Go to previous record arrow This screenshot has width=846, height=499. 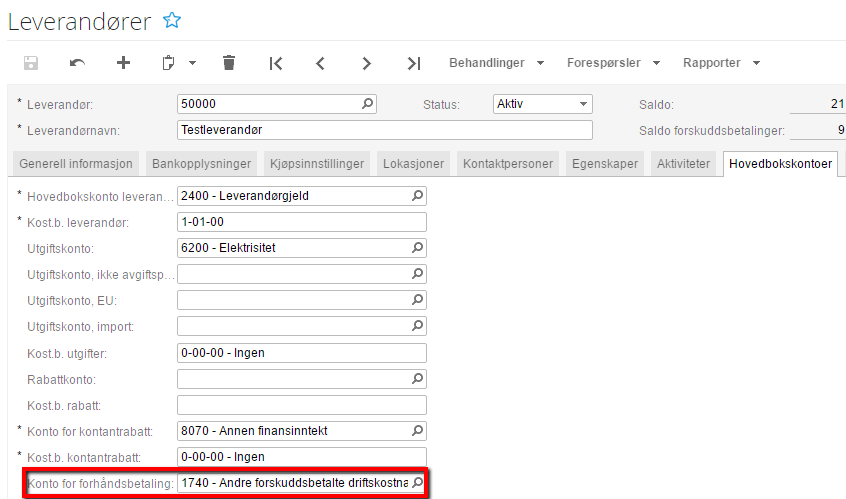point(320,63)
